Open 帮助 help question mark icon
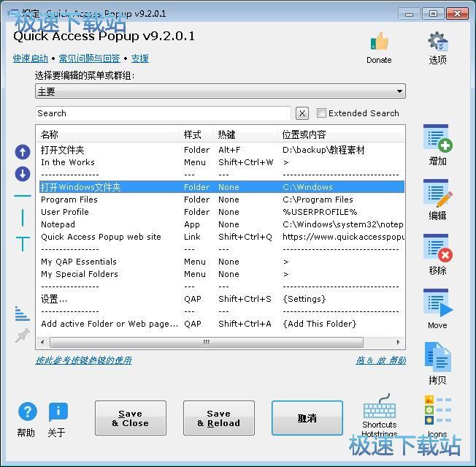The height and width of the screenshot is (467, 476). [x=27, y=411]
